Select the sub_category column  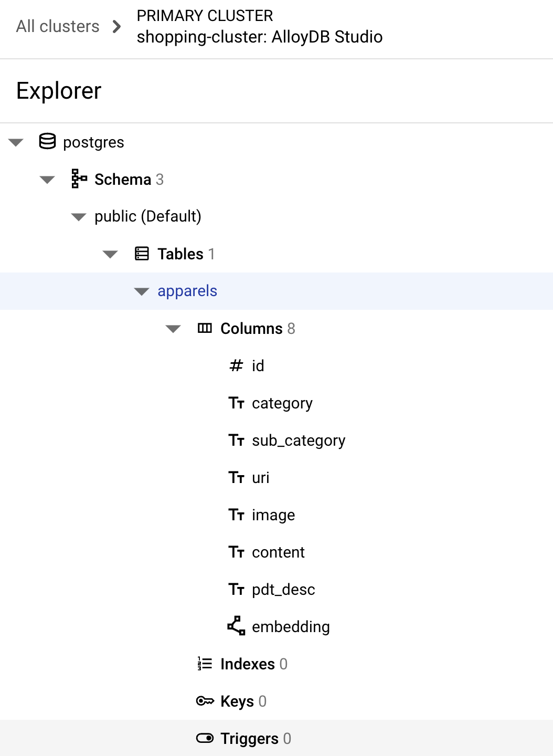pyautogui.click(x=298, y=440)
